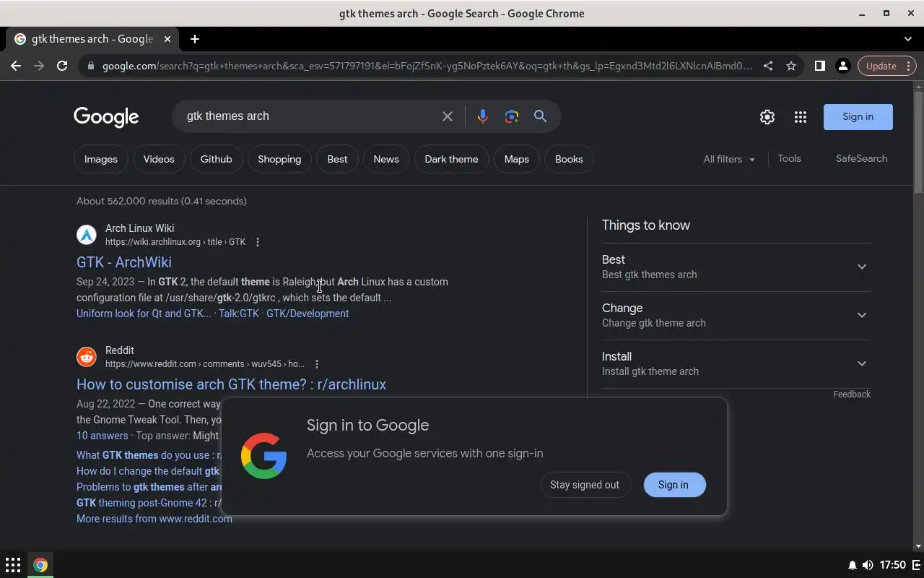Viewport: 924px width, 578px height.
Task: Open the Chrome Update menu
Action: pos(887,66)
